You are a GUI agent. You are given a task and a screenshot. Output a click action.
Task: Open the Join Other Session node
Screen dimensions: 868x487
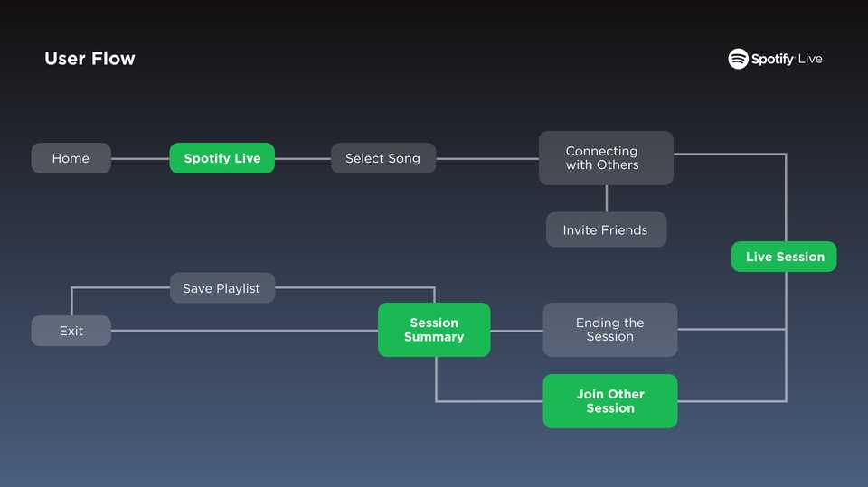tap(610, 401)
